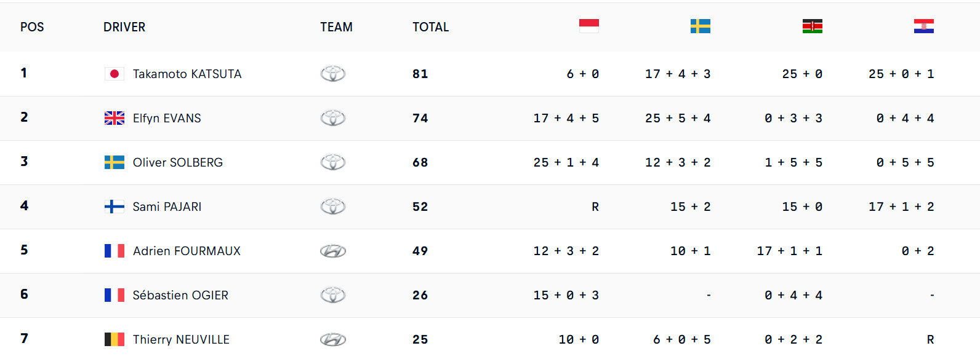Click the Monaco flag column header

588,26
